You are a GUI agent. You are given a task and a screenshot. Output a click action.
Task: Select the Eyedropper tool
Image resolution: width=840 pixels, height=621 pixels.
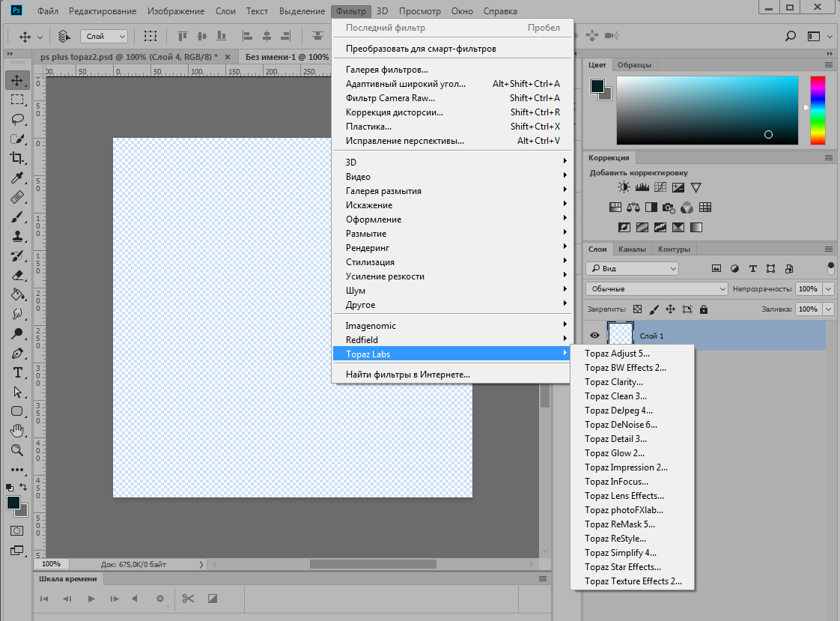click(x=17, y=178)
